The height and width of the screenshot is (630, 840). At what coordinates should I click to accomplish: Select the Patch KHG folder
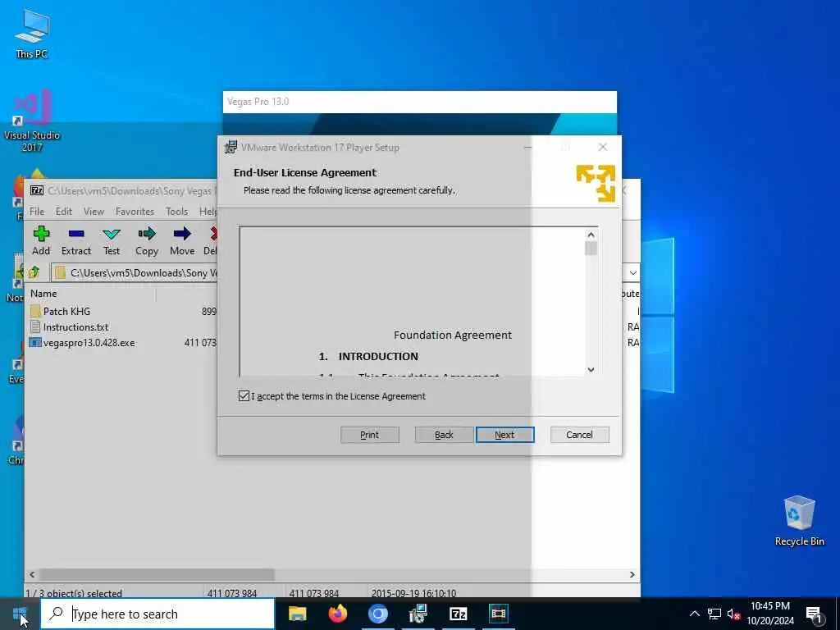coord(67,311)
